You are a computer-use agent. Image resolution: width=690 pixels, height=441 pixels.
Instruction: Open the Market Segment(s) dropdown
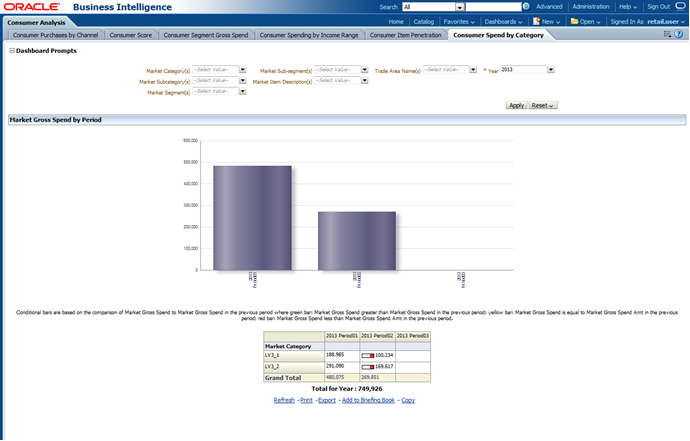coord(242,91)
